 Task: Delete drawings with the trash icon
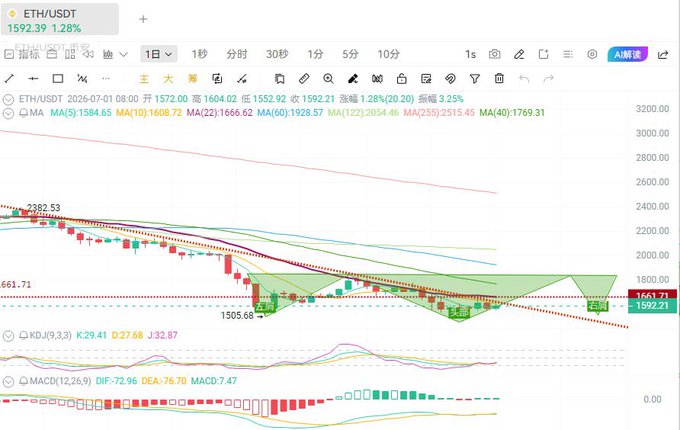(x=499, y=78)
